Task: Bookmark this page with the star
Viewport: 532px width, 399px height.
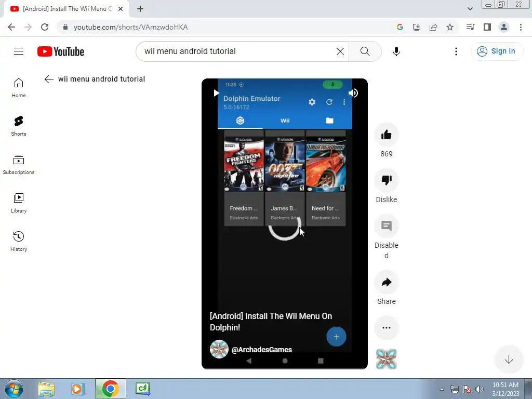Action: (x=450, y=27)
